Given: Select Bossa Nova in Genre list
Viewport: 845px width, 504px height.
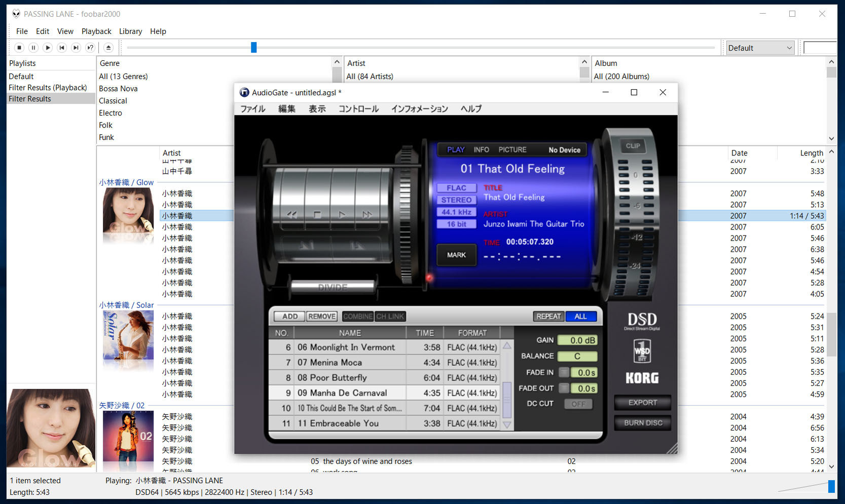Looking at the screenshot, I should pos(118,89).
